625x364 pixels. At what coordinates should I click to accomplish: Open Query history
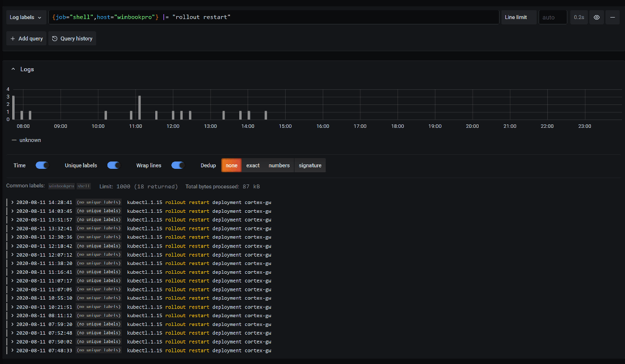tap(72, 39)
